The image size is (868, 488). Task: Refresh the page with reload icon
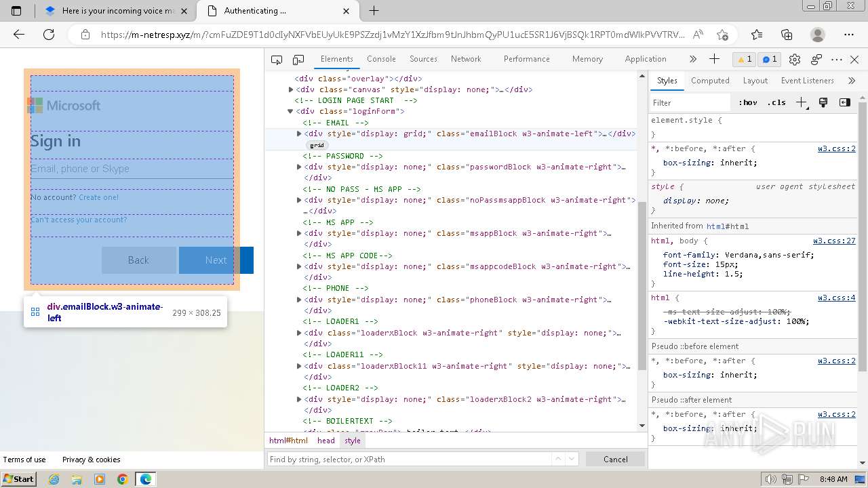point(49,35)
